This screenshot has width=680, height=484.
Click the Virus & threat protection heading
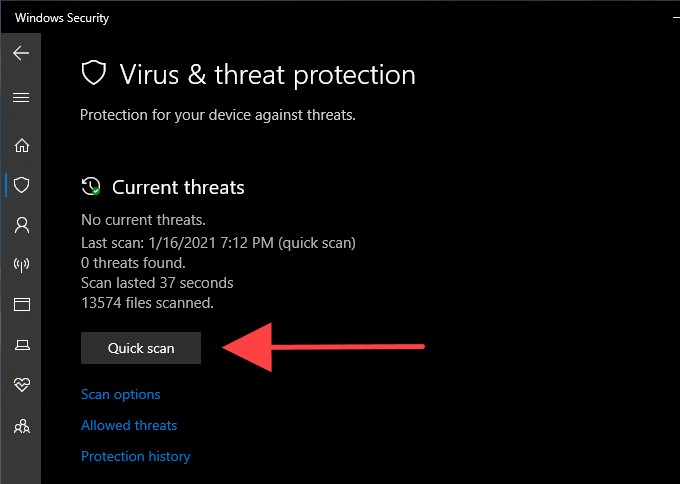[267, 74]
